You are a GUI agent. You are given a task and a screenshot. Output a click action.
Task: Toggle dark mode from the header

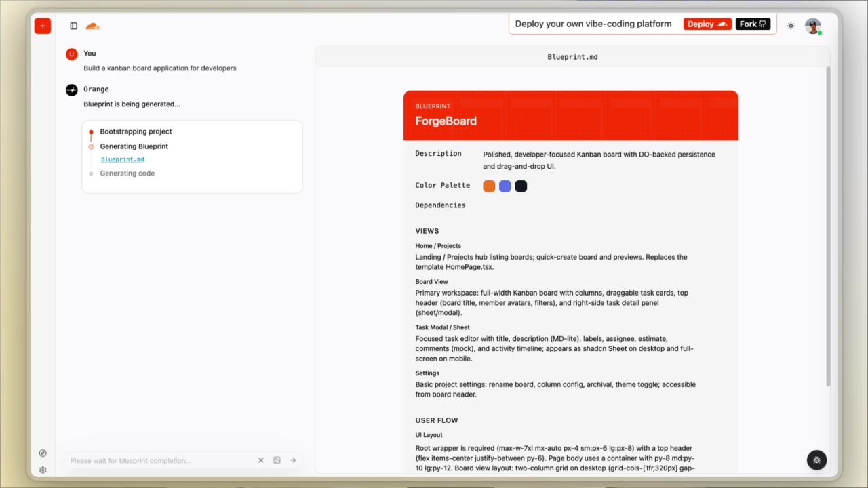(791, 25)
